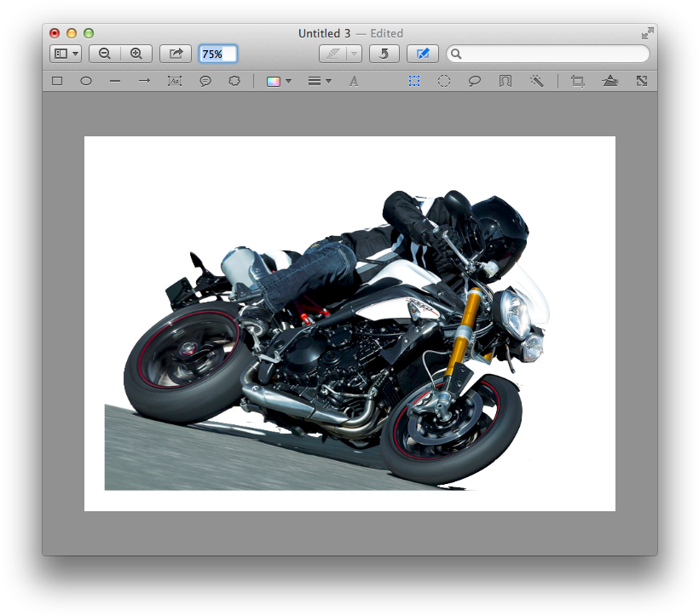Select the lasso selection tool
The width and height of the screenshot is (699, 616).
475,80
